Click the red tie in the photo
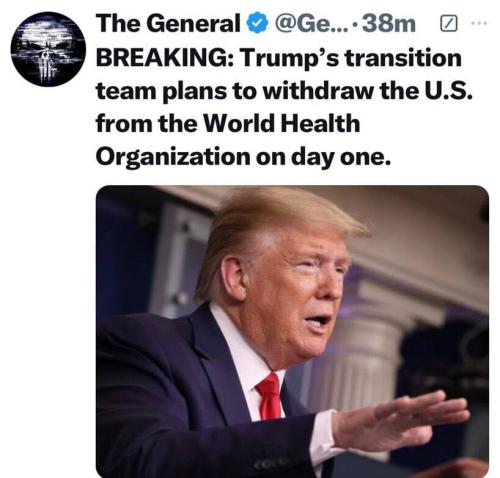This screenshot has height=478, width=500. 269,397
